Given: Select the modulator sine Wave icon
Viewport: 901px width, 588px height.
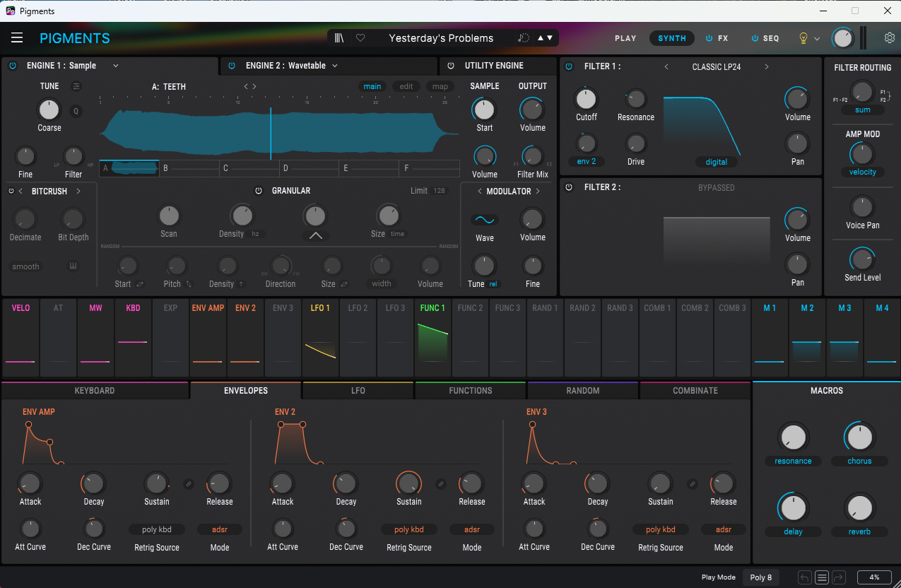Looking at the screenshot, I should 485,220.
